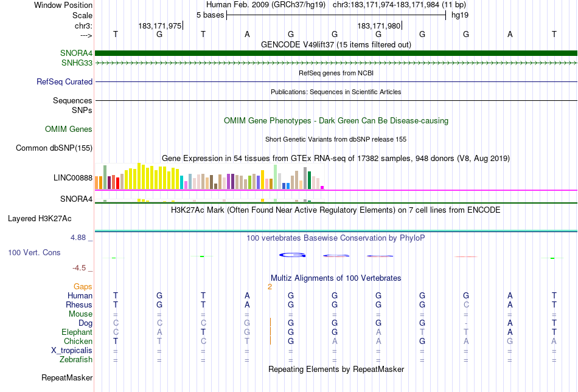Open the RefSeq Curated track label
The width and height of the screenshot is (578, 392).
tap(64, 81)
